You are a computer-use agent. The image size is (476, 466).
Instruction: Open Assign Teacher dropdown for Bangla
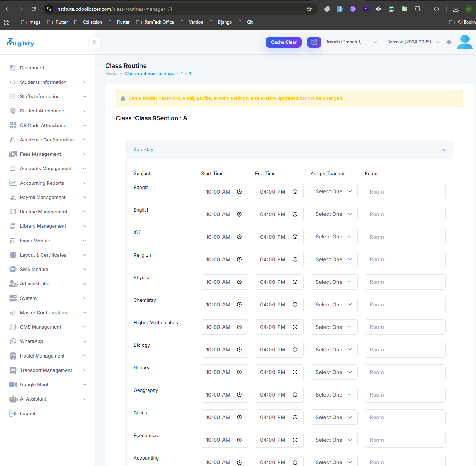click(x=334, y=192)
